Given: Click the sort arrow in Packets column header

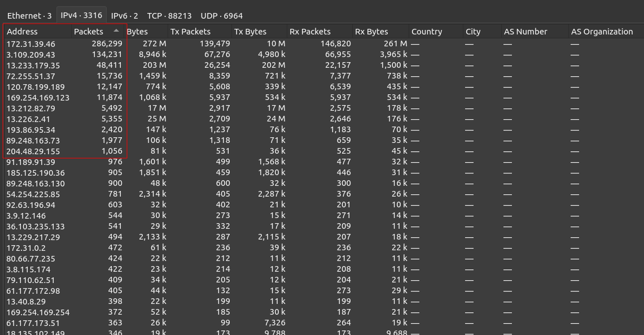Looking at the screenshot, I should coord(116,31).
